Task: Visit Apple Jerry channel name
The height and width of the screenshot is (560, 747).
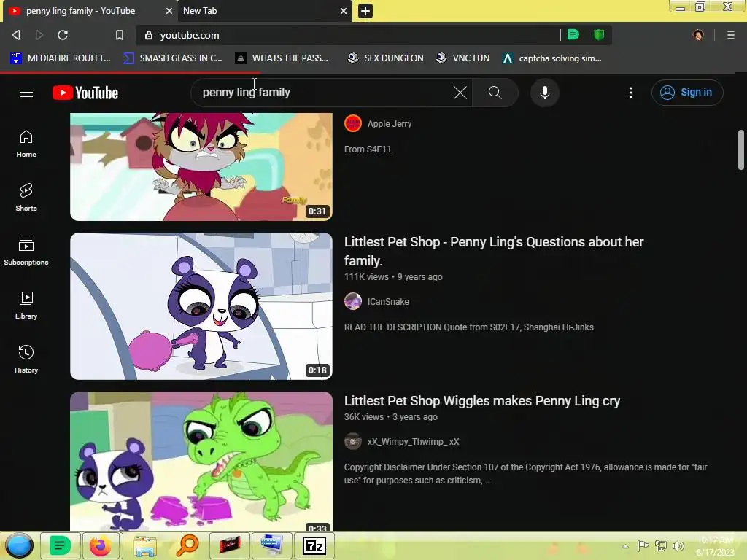Action: [390, 124]
